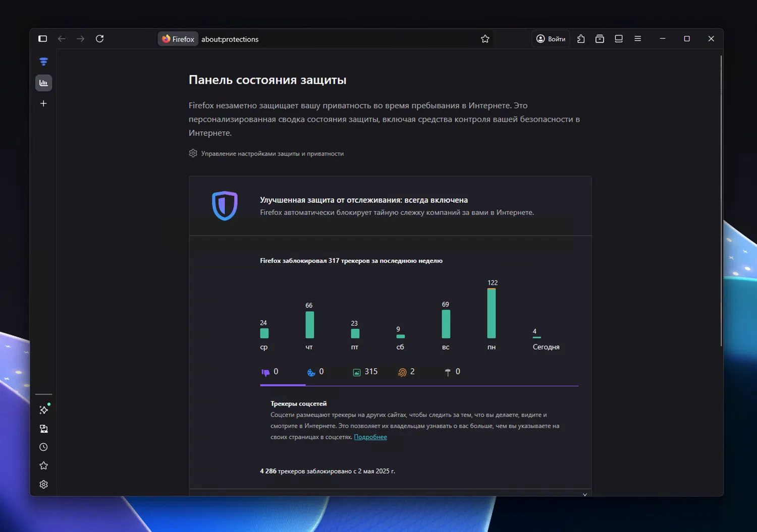The width and height of the screenshot is (757, 532).
Task: Select the protections dashboard vertical tab
Action: click(44, 83)
